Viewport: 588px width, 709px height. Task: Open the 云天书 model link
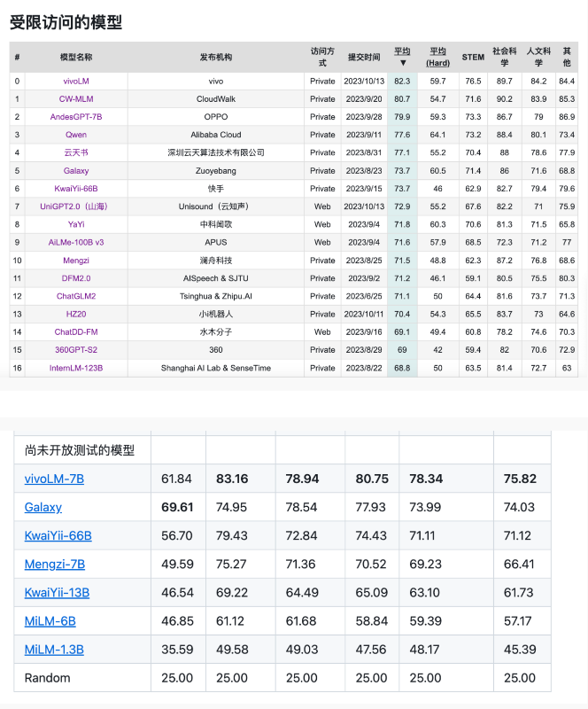(76, 152)
